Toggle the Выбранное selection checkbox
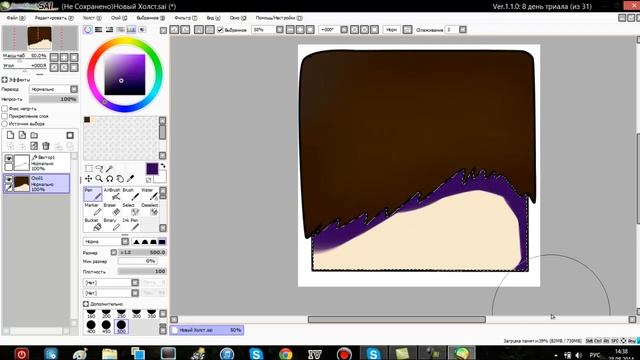The image size is (640, 360). coord(220,30)
